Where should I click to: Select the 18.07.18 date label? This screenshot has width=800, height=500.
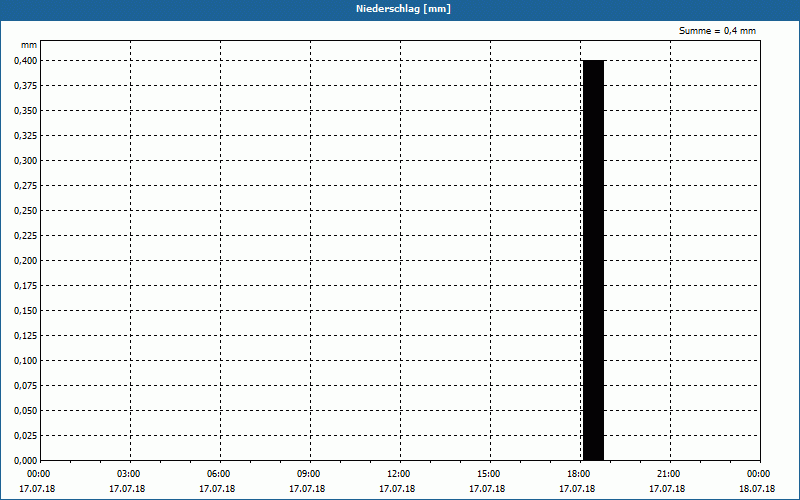point(757,489)
